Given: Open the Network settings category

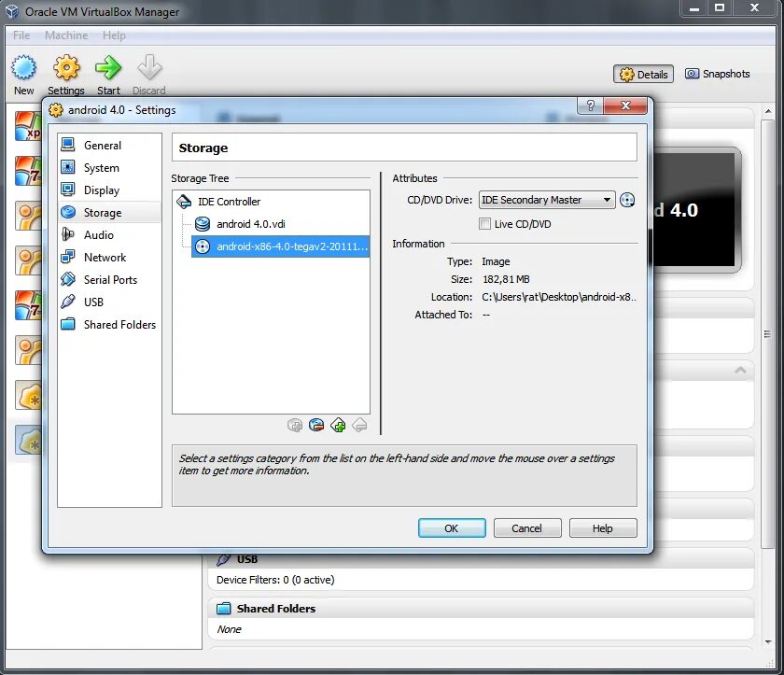Looking at the screenshot, I should point(109,258).
